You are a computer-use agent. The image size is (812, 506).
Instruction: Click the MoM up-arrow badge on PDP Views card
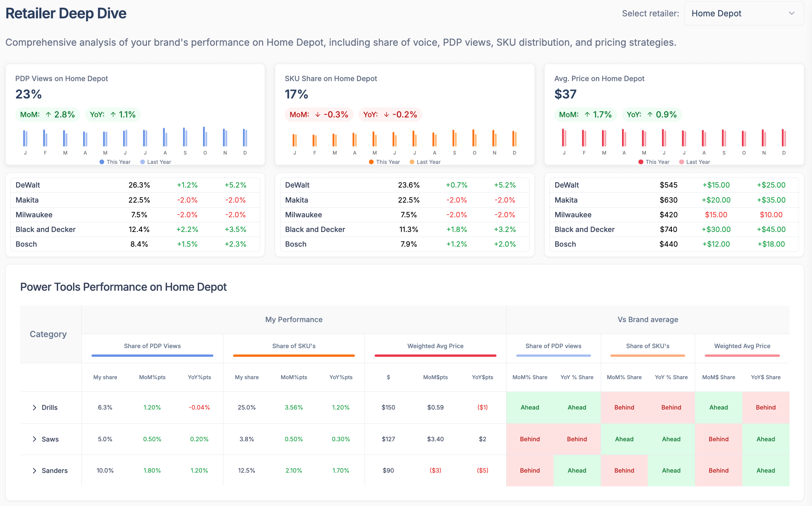pos(47,114)
